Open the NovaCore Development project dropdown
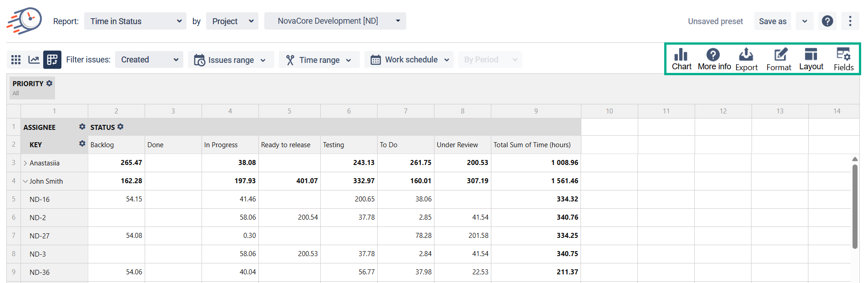 (335, 21)
